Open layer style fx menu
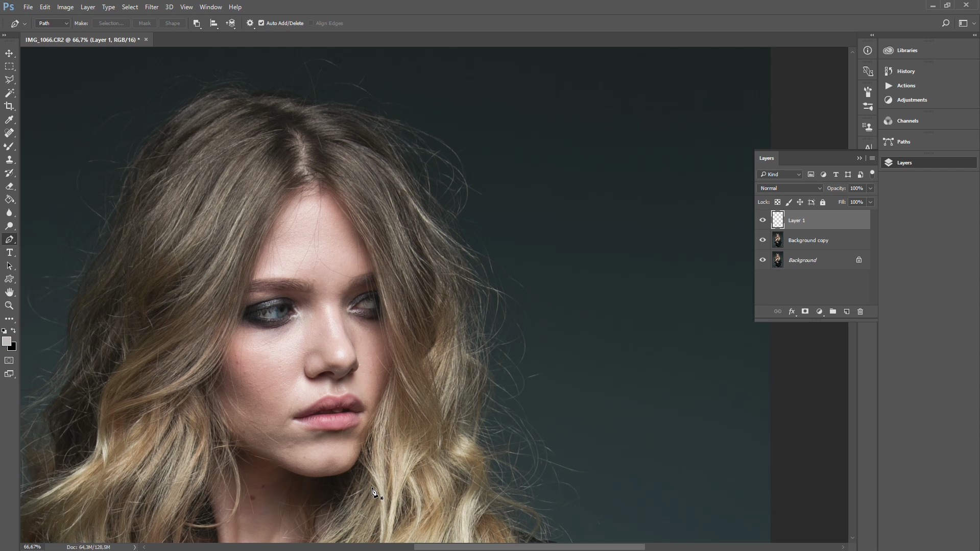The image size is (980, 551). (x=792, y=312)
